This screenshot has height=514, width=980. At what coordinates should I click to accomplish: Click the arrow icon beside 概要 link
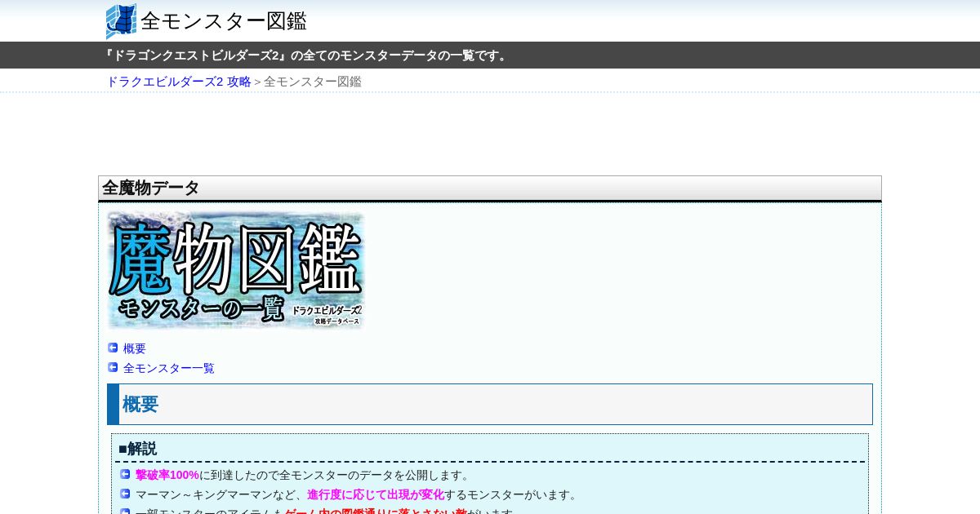[x=113, y=348]
